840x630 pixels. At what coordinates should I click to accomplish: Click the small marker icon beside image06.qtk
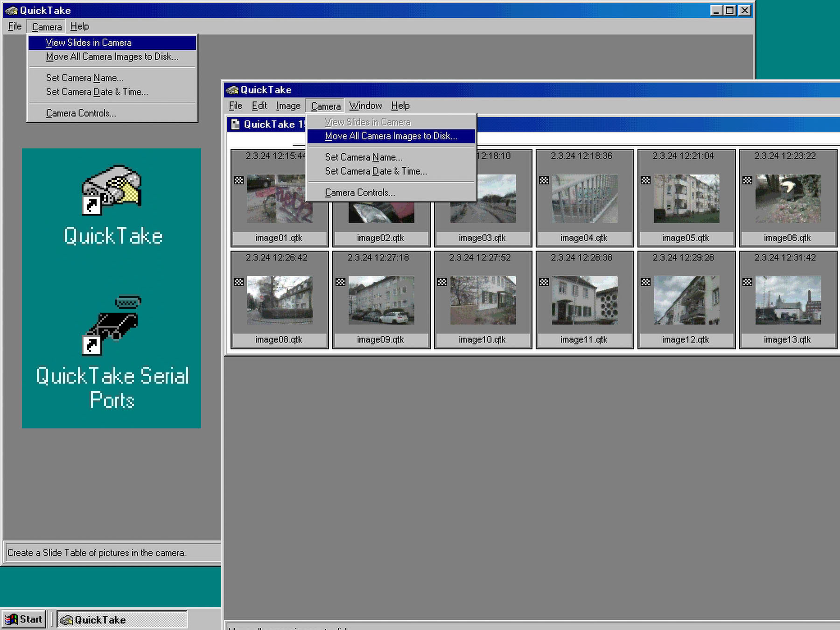[x=748, y=180]
